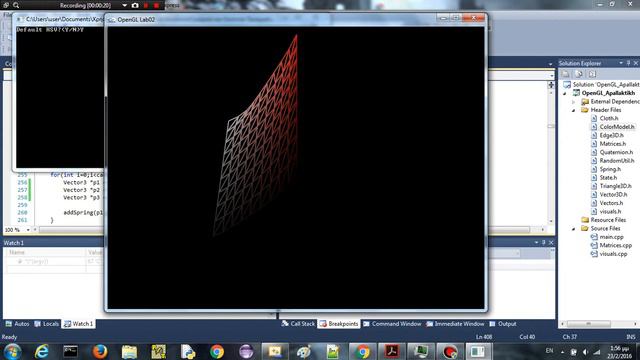Screen dimensions: 640x360
Task: Toggle auto-hide pin on Solution Explorer
Action: (x=628, y=63)
